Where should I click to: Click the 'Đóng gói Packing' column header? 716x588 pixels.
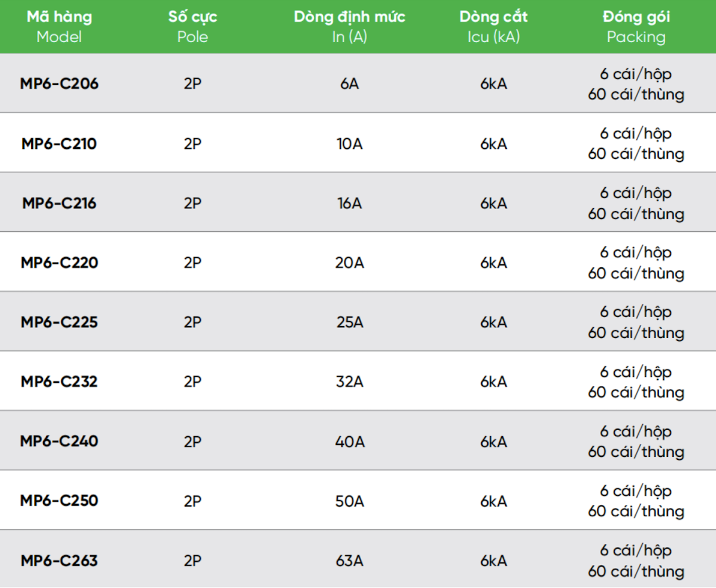point(636,27)
